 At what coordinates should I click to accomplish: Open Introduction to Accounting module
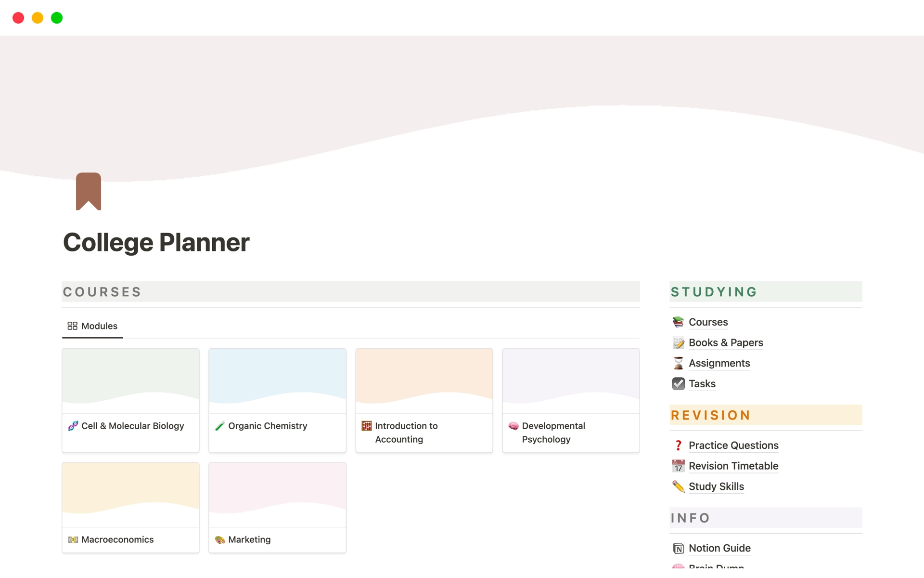point(424,399)
